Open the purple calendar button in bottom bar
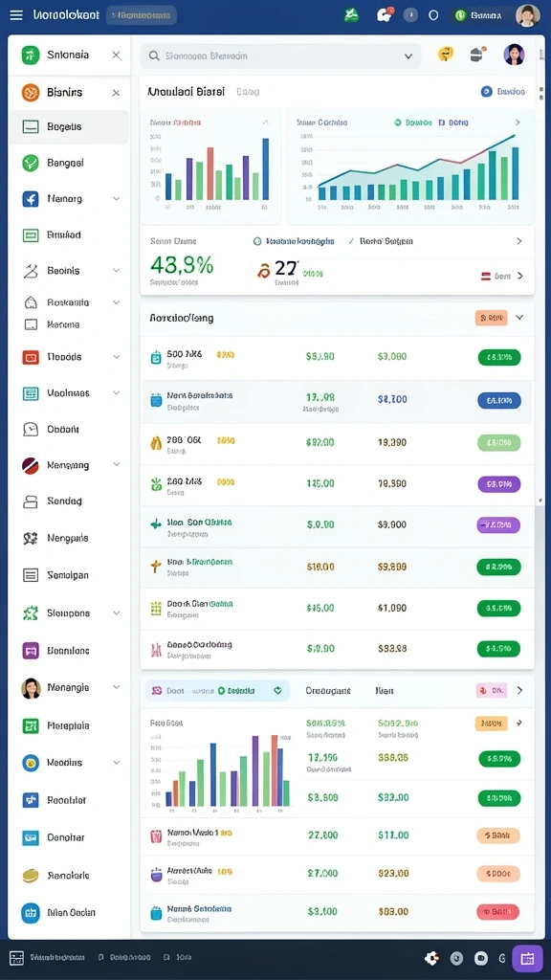 coord(527,958)
